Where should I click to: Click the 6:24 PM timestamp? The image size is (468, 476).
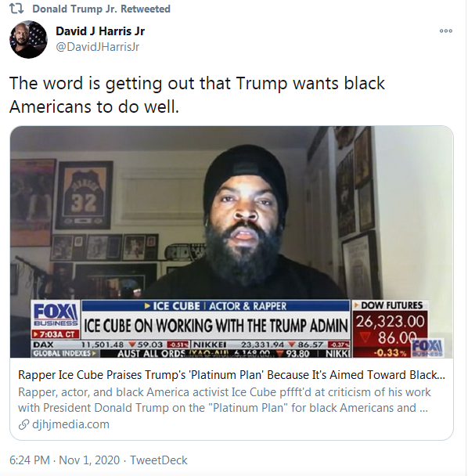click(30, 460)
